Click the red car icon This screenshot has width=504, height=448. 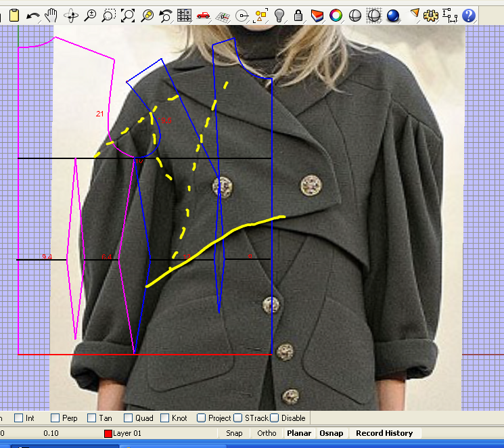pos(203,16)
